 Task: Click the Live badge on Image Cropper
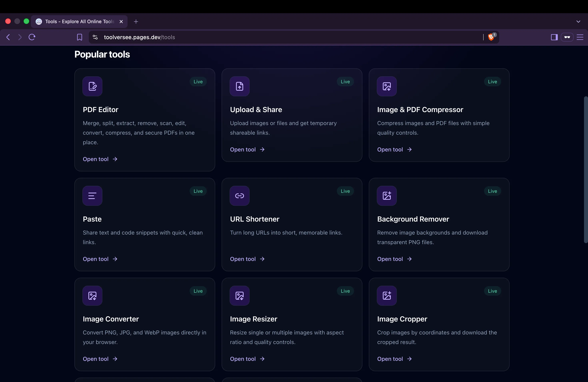[492, 291]
